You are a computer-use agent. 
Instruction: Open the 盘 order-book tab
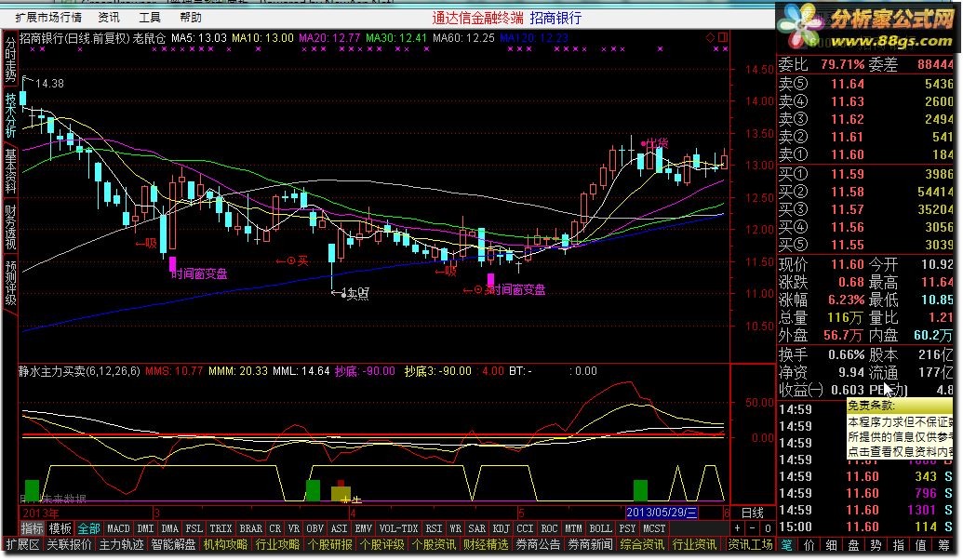[x=854, y=544]
